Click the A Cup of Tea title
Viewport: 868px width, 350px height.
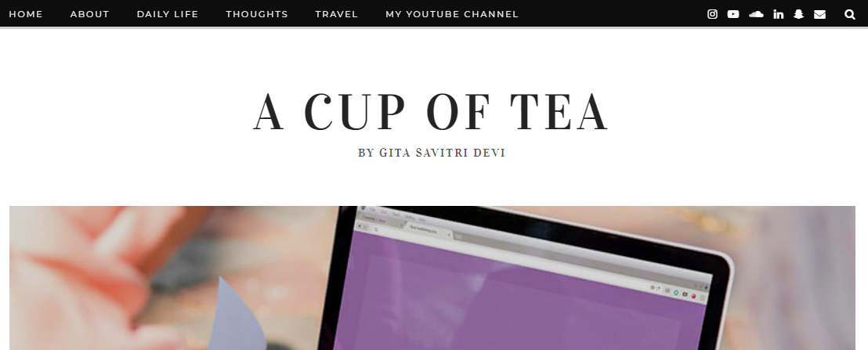pos(431,112)
